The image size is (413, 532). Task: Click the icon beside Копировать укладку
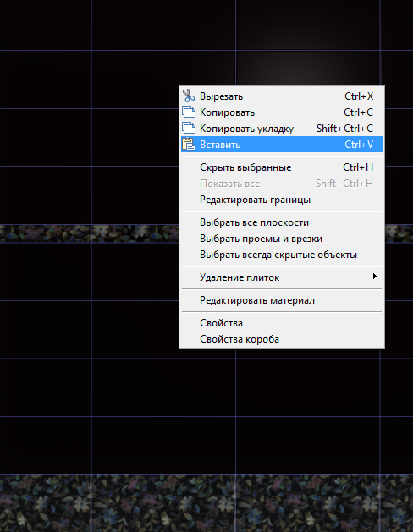click(189, 129)
